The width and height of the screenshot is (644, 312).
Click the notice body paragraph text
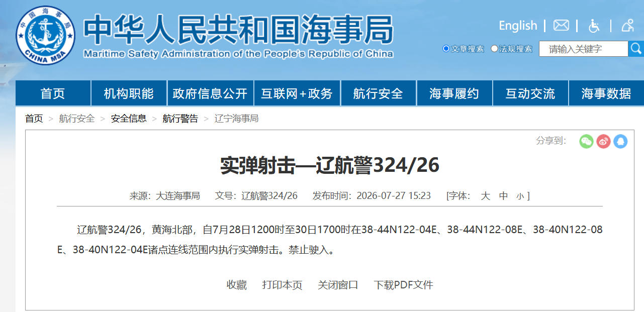coord(330,240)
